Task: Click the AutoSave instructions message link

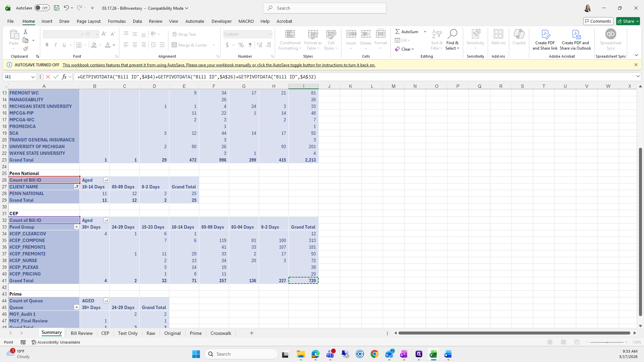Action: 219,65
